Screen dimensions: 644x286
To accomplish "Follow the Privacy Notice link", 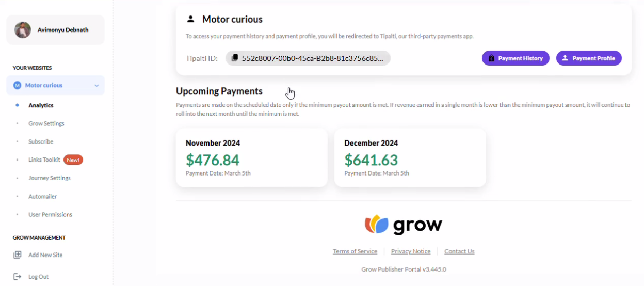I will [x=411, y=251].
